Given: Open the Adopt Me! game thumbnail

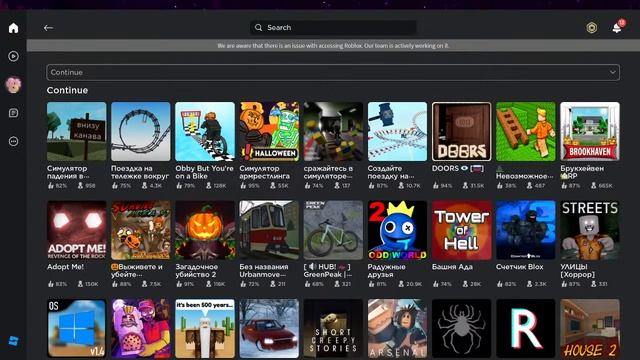Looking at the screenshot, I should 76,230.
